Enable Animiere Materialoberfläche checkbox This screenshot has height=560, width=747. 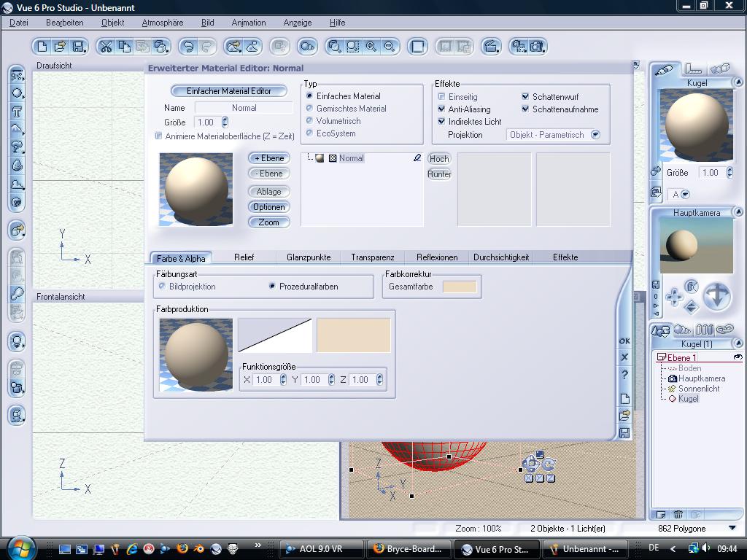[158, 136]
